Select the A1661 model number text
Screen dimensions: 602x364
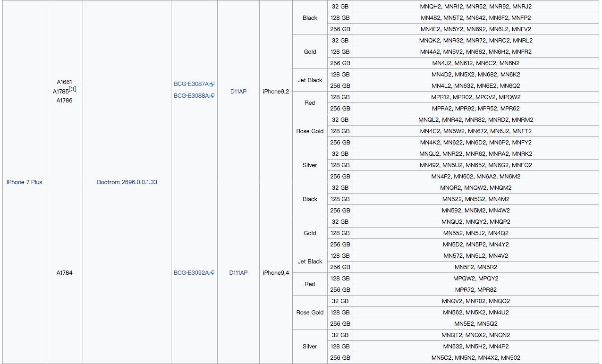pos(65,82)
